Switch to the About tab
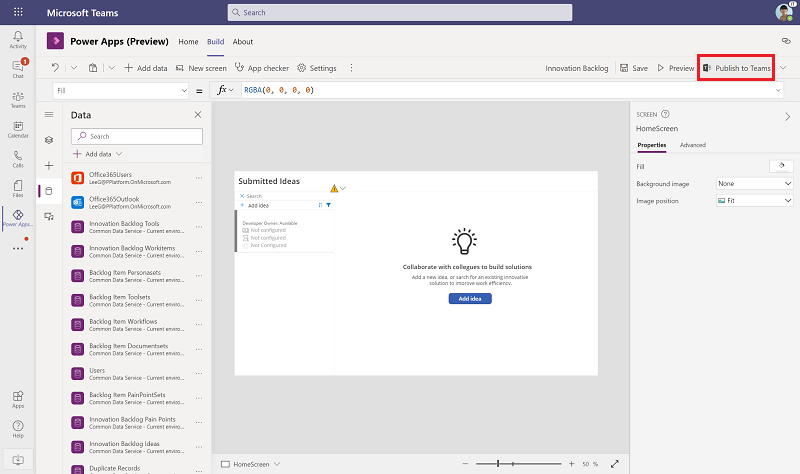This screenshot has height=474, width=800. (x=243, y=42)
